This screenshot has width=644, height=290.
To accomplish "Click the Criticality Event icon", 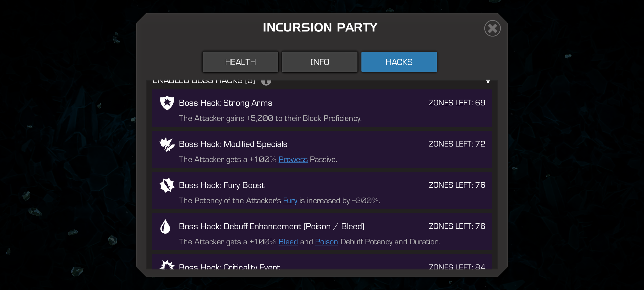I will (x=167, y=265).
